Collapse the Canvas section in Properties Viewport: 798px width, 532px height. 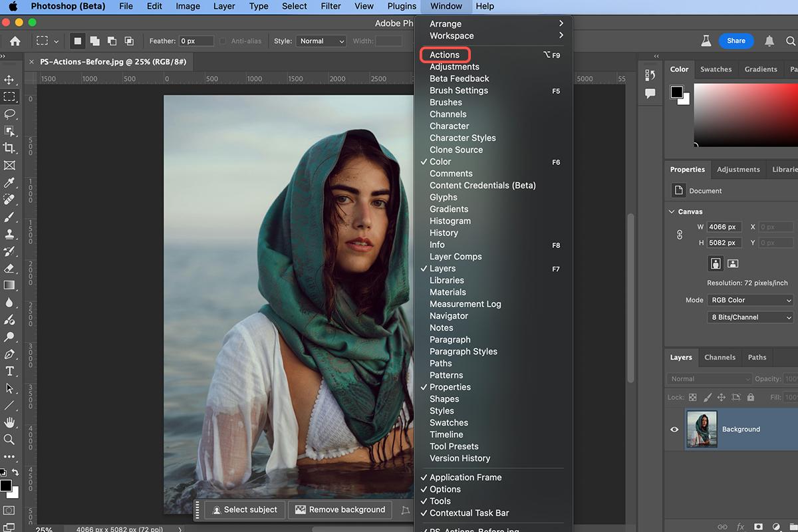tap(672, 211)
